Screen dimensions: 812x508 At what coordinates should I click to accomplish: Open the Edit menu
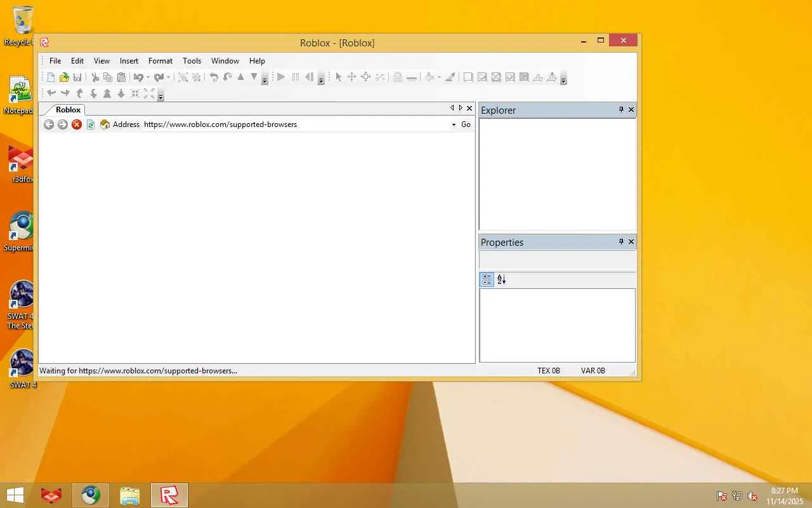77,61
